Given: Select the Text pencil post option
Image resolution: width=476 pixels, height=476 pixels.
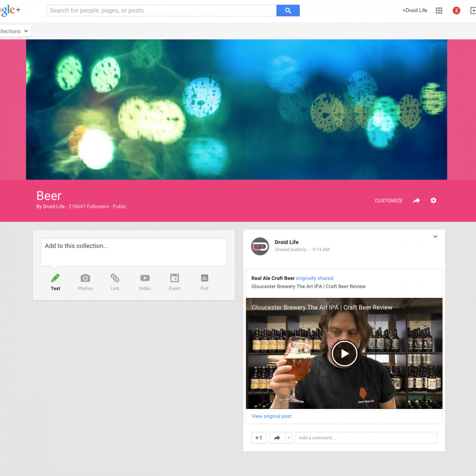Looking at the screenshot, I should coord(56,282).
